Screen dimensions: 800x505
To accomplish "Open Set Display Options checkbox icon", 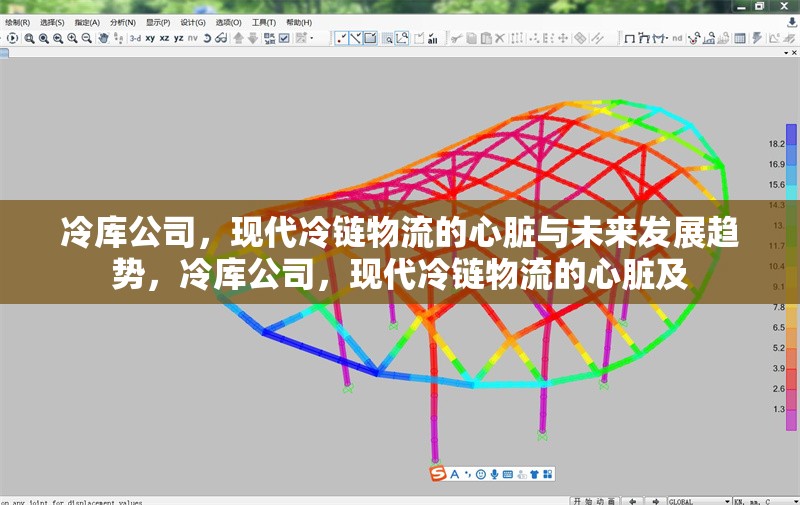I will (x=285, y=38).
